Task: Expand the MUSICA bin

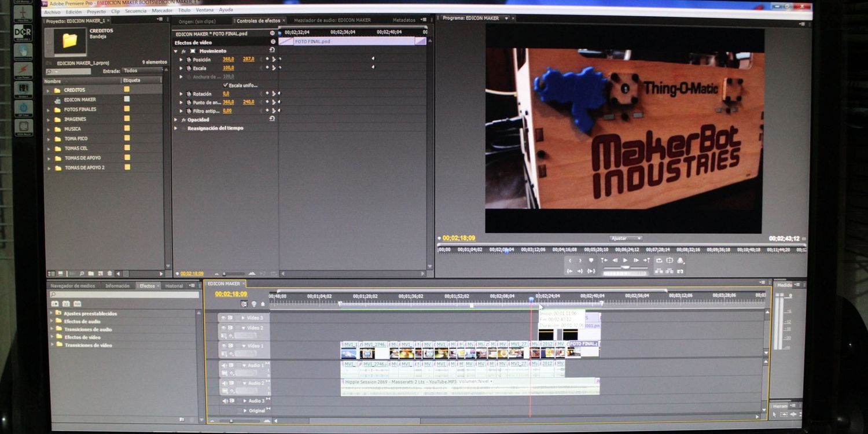Action: (x=48, y=129)
